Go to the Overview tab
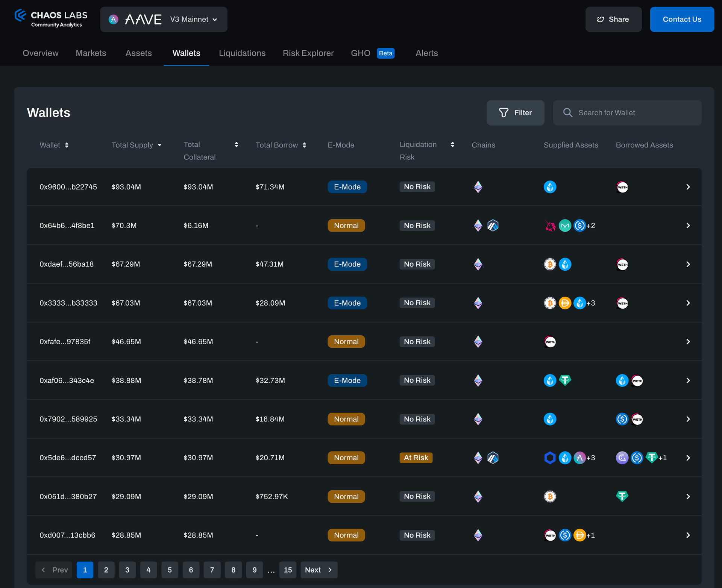Screen dimensions: 722x588 (x=41, y=53)
